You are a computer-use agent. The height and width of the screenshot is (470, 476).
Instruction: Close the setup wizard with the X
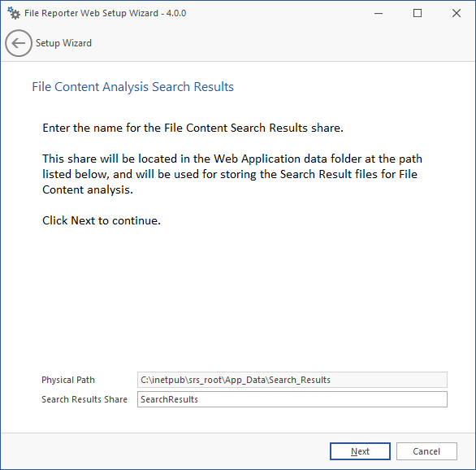(457, 13)
